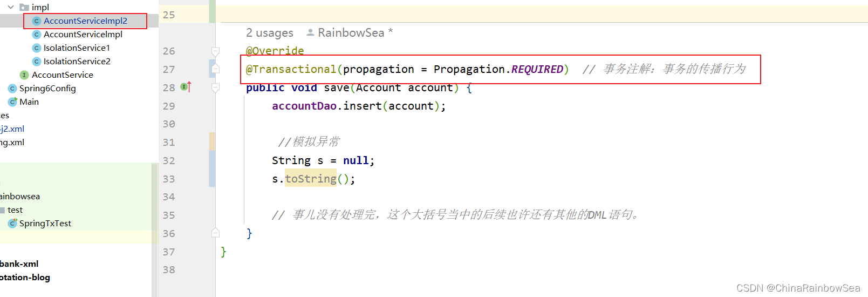Select the impl folder icon

point(24,7)
